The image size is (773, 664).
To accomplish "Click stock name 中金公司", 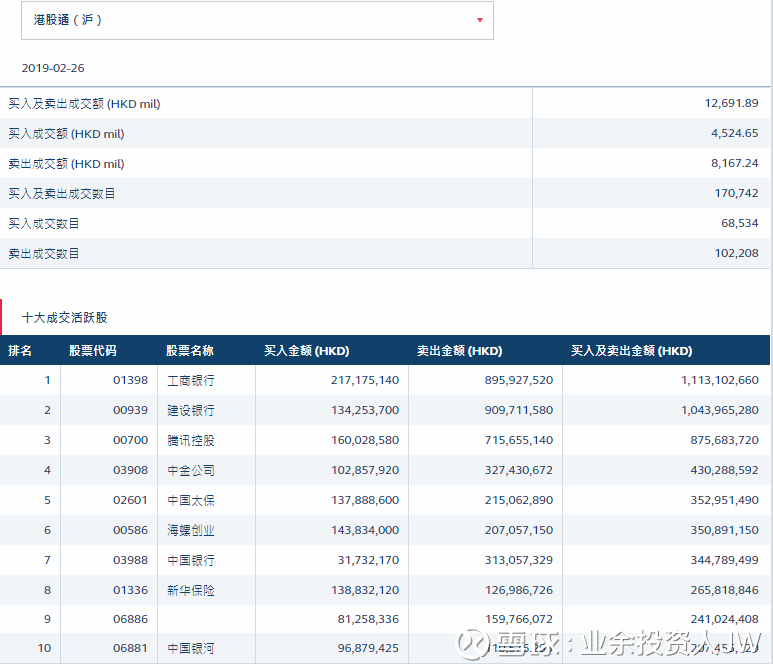I will click(191, 471).
